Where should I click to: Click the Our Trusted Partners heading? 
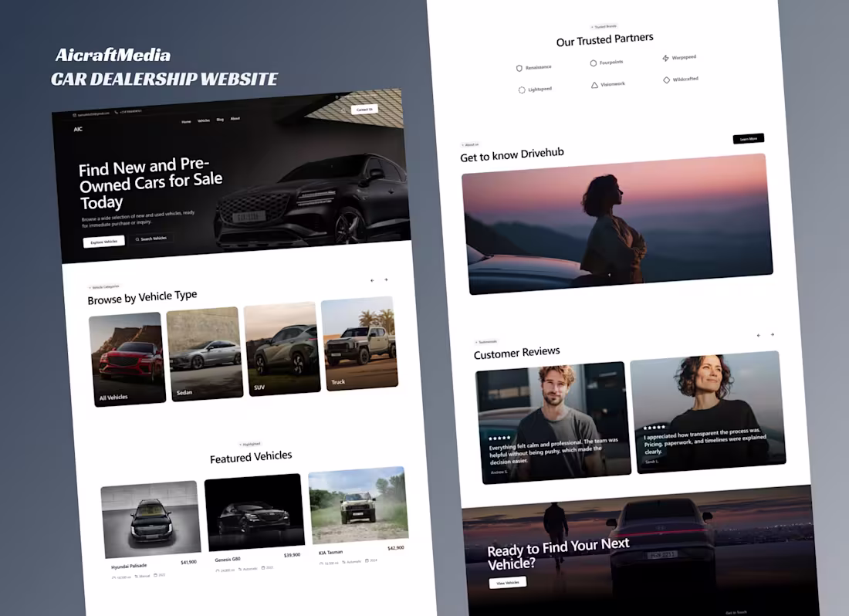point(605,39)
